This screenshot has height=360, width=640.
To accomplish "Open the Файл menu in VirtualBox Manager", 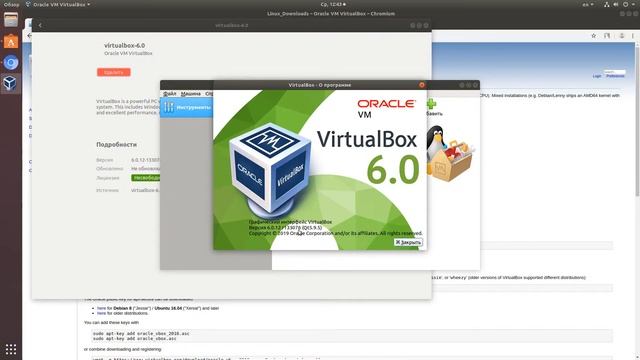I will (169, 94).
